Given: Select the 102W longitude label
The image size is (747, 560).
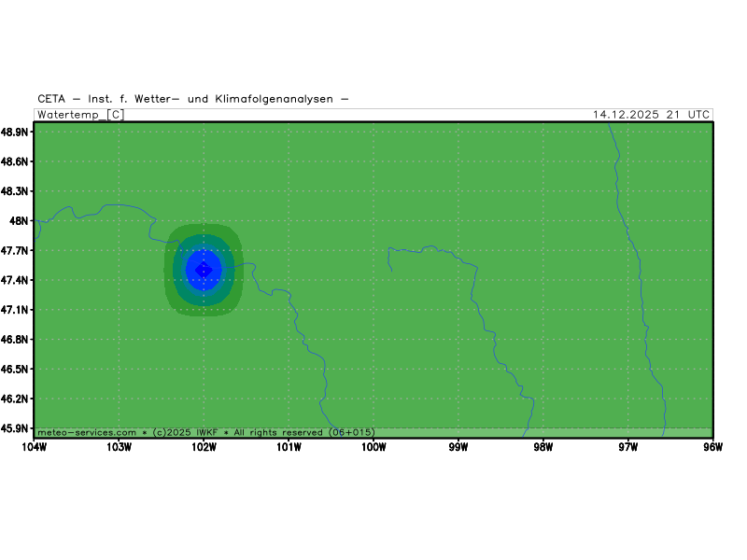Looking at the screenshot, I should coord(204,446).
